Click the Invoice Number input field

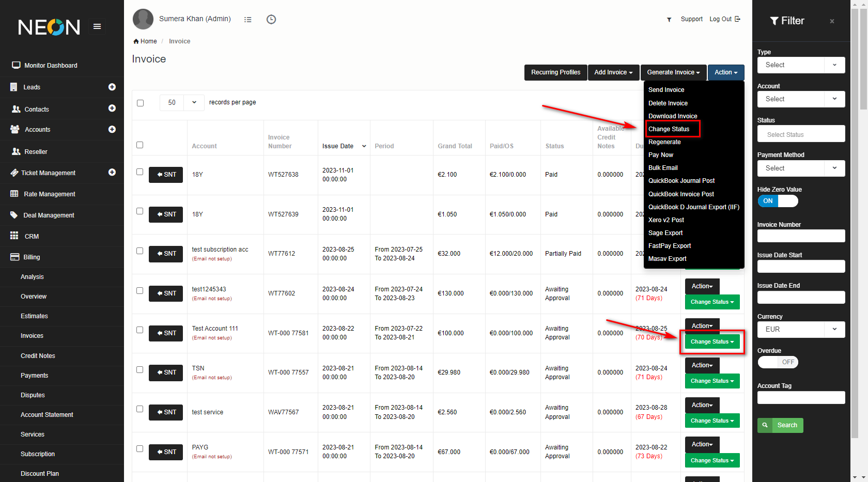[801, 236]
